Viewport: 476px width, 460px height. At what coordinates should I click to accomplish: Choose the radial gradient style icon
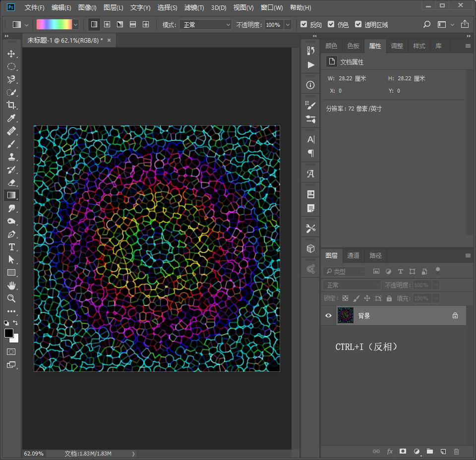(107, 24)
